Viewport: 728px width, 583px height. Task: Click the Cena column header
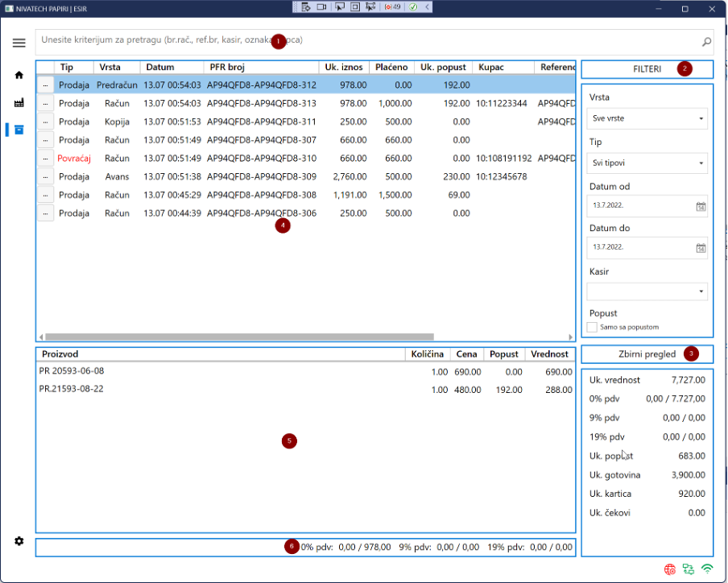pos(466,354)
